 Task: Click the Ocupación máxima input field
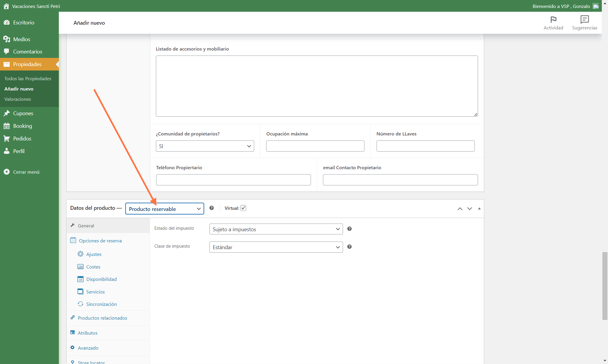pos(315,146)
